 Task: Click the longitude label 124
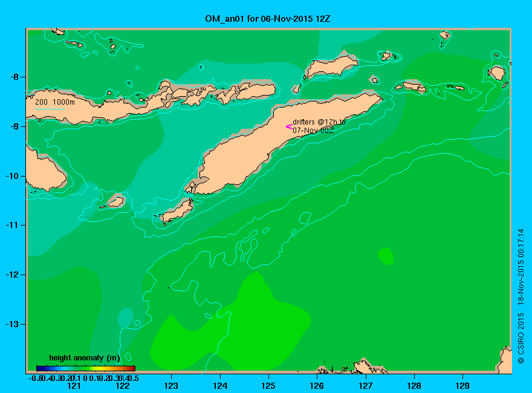coord(220,386)
